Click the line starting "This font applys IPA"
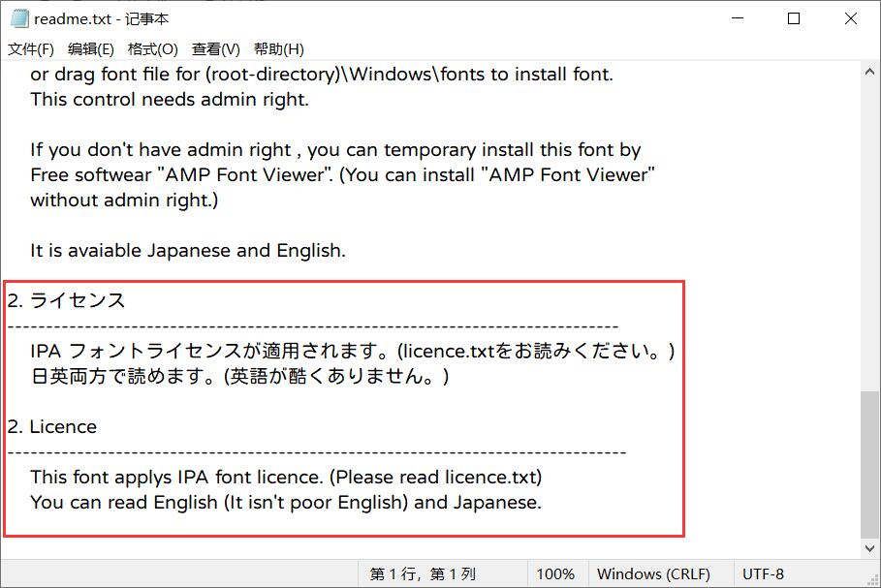The width and height of the screenshot is (881, 588). click(x=286, y=478)
